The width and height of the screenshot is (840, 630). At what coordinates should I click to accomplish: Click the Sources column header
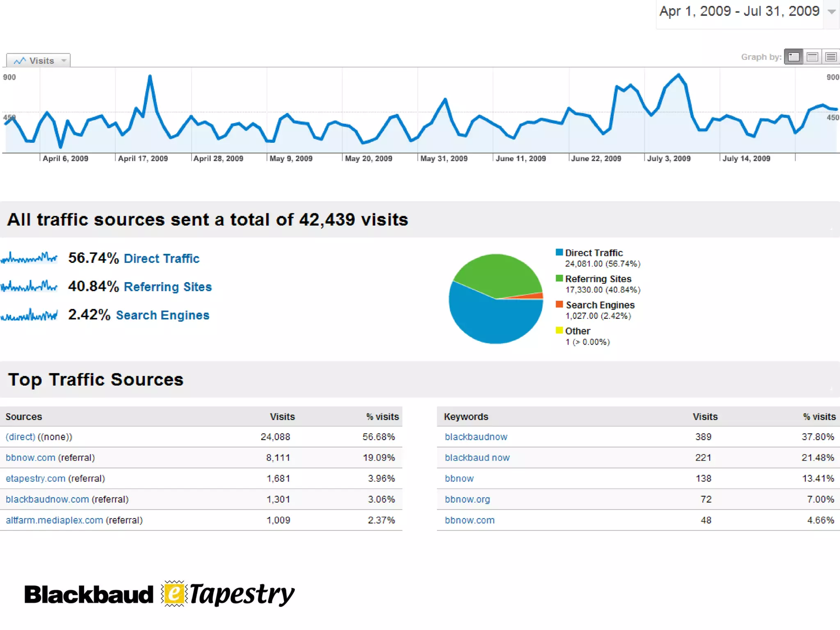24,417
